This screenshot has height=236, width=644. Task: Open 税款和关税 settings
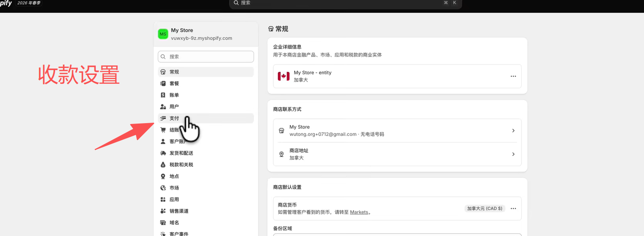coord(206,165)
